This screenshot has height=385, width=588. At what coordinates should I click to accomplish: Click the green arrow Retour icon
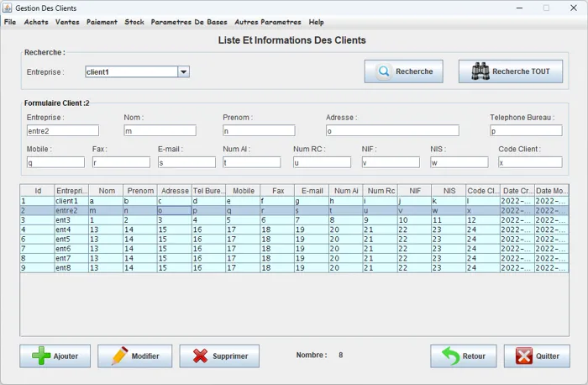click(x=451, y=356)
